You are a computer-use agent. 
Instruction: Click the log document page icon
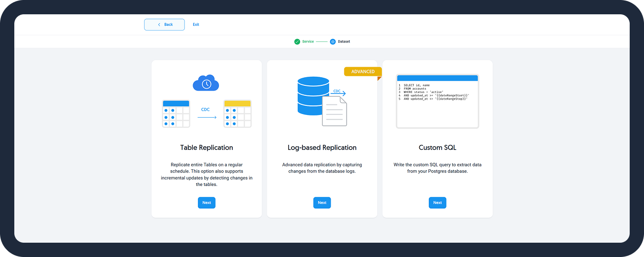(x=334, y=111)
